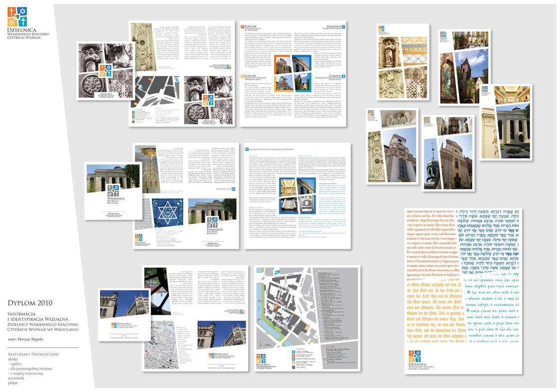The height and width of the screenshot is (392, 560).
Task: Open the black-and-white sculpture tiles brochure cover
Action: coord(106,71)
